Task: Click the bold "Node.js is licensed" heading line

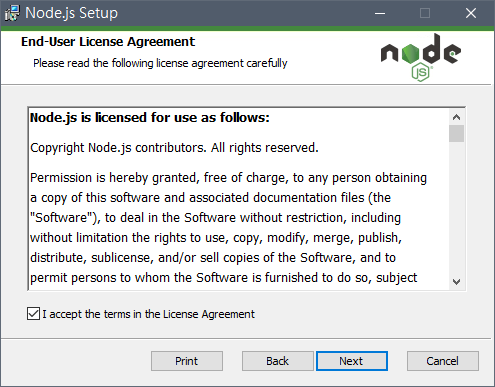Action: coord(150,118)
